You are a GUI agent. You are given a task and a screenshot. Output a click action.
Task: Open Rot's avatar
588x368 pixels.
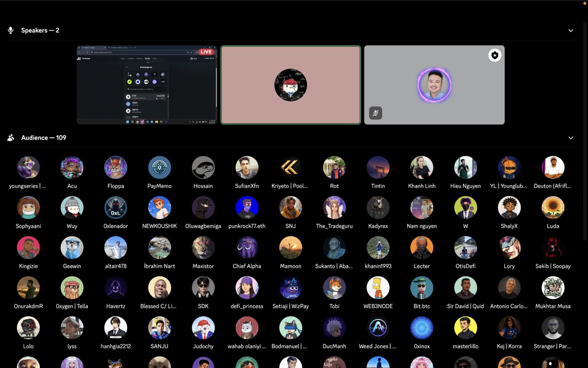[x=334, y=167]
